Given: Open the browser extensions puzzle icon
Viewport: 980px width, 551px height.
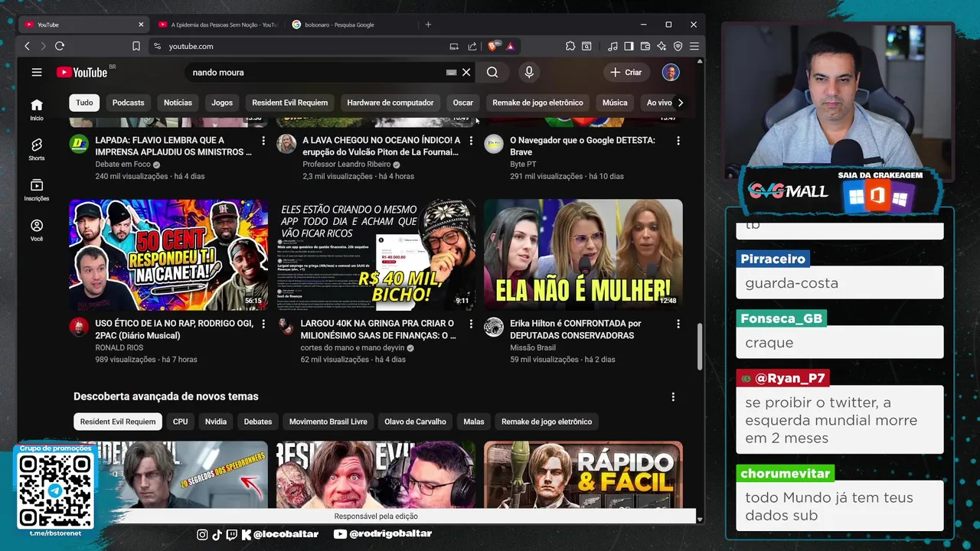Looking at the screenshot, I should click(x=570, y=46).
